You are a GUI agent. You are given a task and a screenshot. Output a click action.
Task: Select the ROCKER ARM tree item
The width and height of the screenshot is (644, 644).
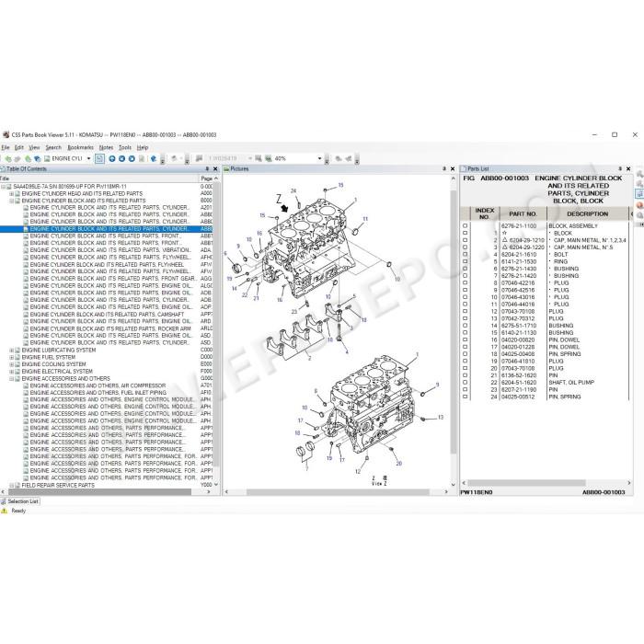(110, 329)
